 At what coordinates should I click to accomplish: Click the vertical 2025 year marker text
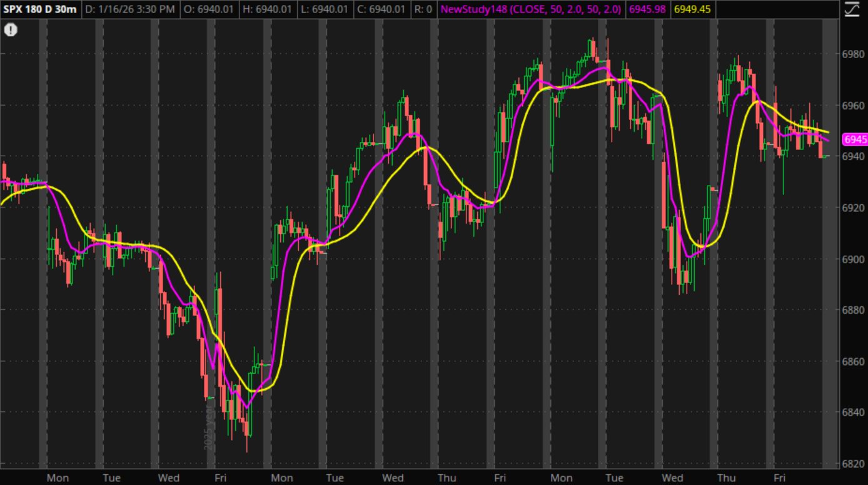click(x=209, y=427)
